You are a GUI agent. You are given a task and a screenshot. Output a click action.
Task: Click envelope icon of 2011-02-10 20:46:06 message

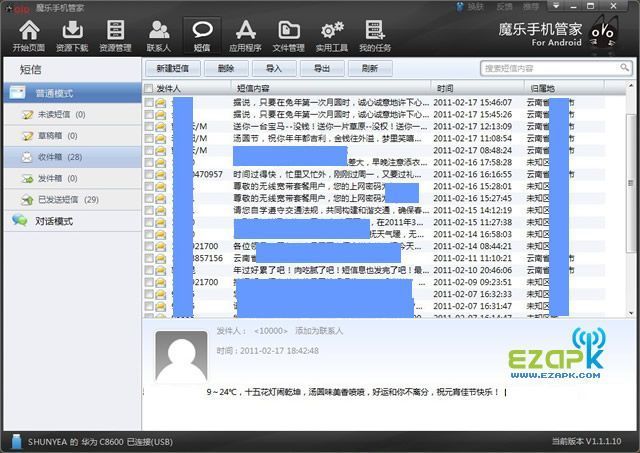click(x=160, y=271)
